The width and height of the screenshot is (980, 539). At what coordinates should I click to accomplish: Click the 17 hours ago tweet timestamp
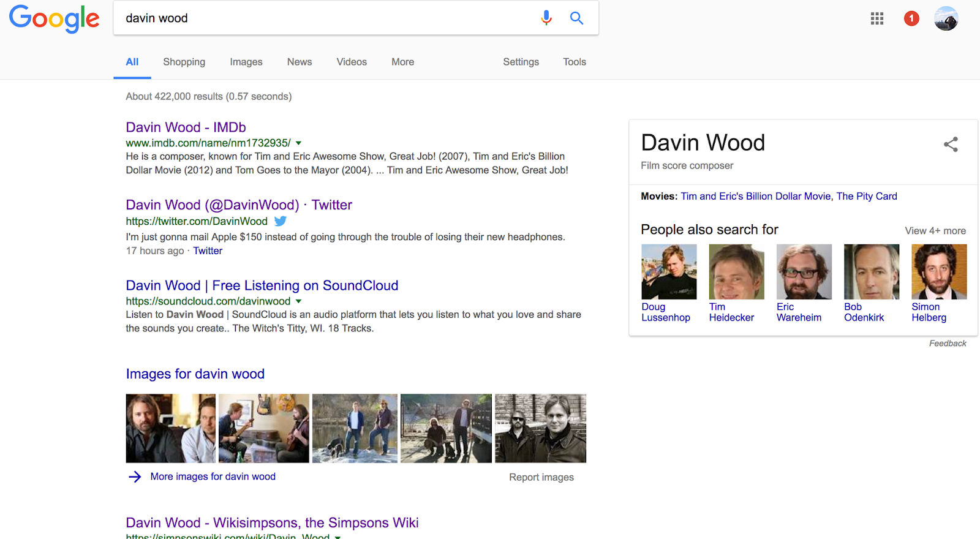tap(155, 251)
